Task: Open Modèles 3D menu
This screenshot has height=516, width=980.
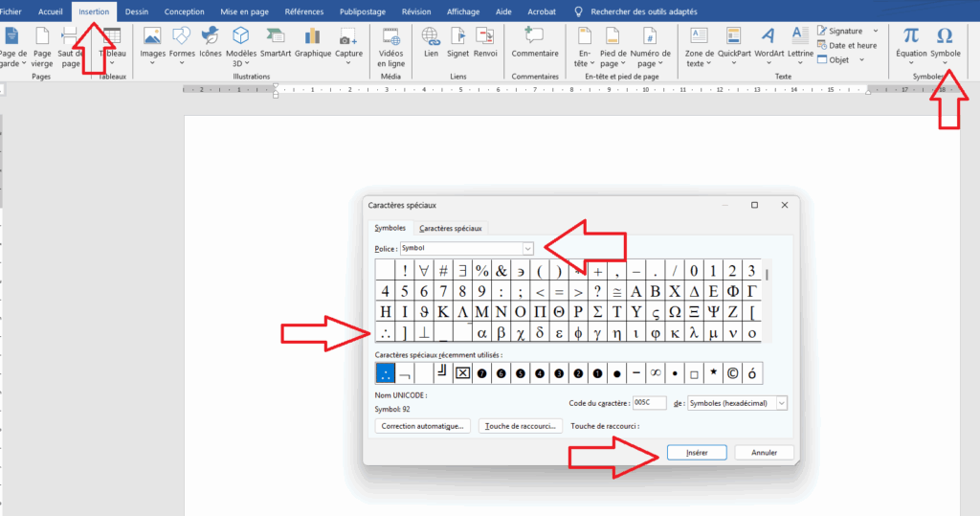Action: (240, 47)
